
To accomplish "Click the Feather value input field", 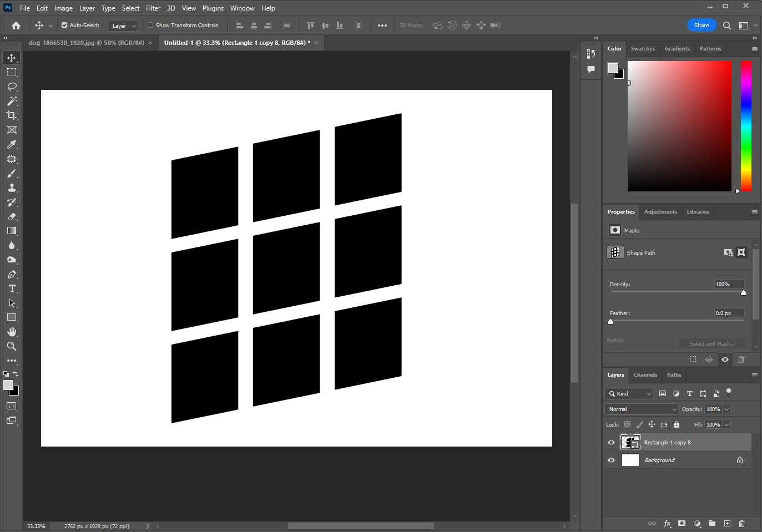I will (729, 313).
